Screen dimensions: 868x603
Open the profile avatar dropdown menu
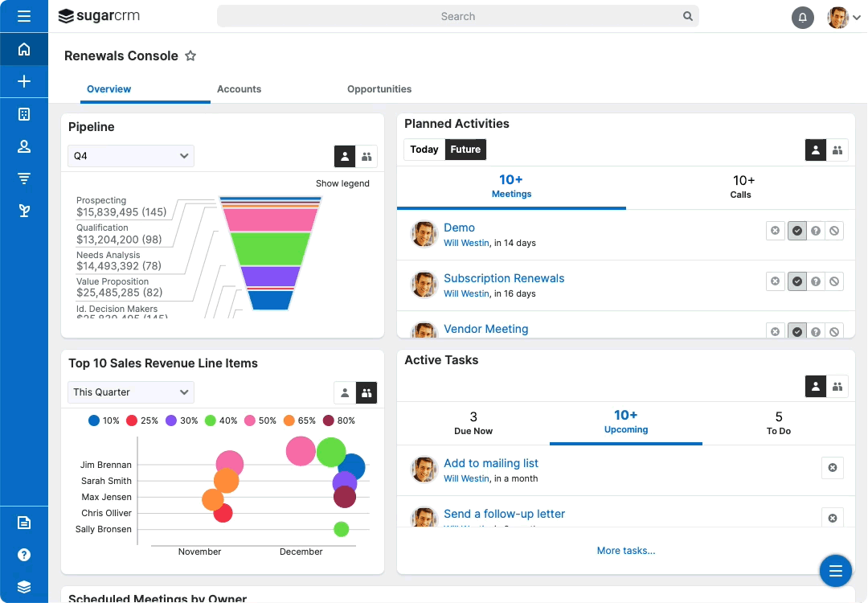point(841,17)
